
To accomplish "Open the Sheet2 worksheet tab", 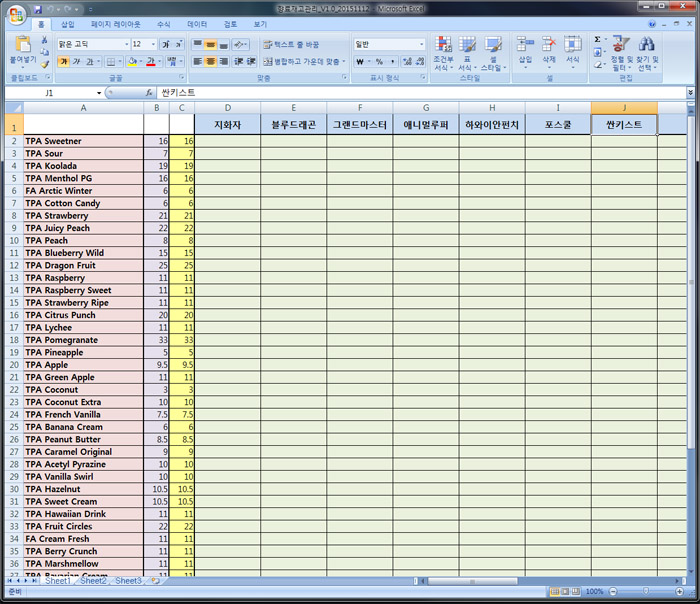I will (93, 581).
